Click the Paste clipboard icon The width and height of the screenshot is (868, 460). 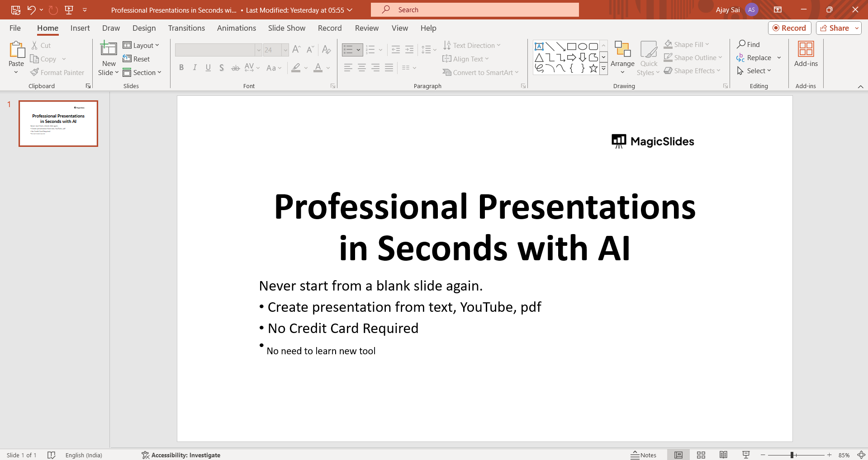coord(16,50)
